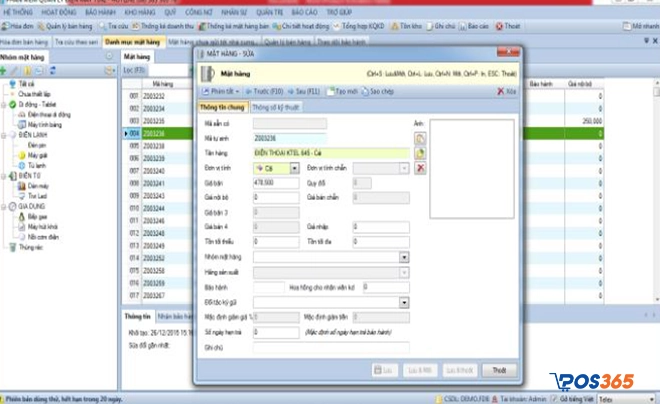
Task: Switch to Thông số kỹ thuật tab
Action: tap(276, 106)
